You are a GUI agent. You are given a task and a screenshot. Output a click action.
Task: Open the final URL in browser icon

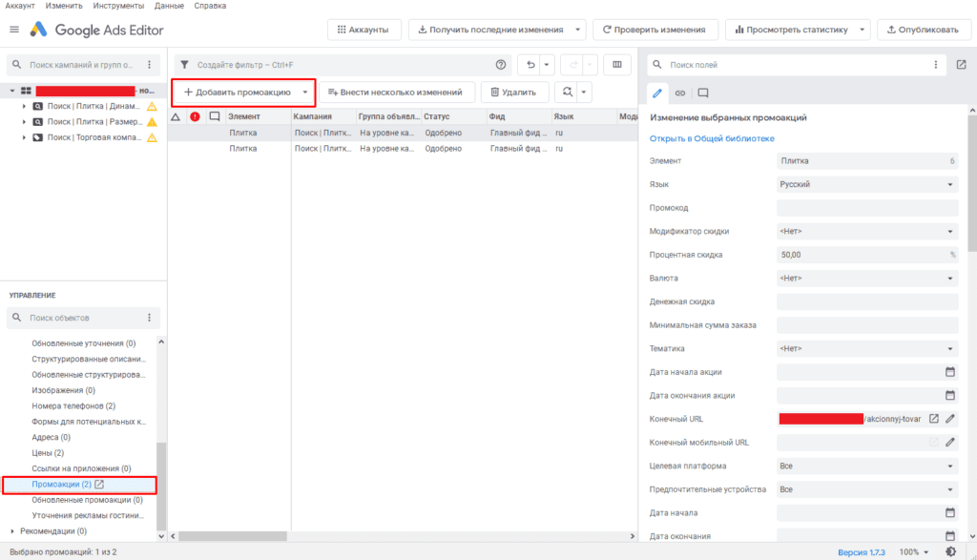933,419
